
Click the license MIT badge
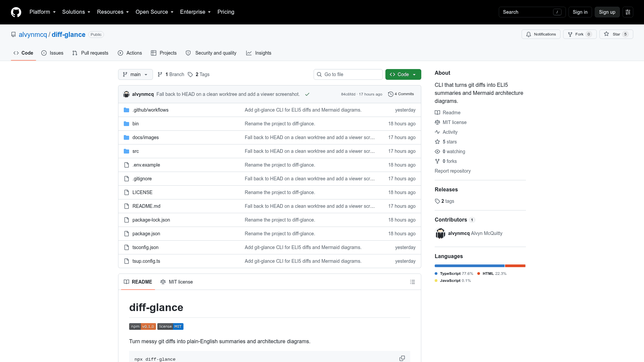click(170, 326)
